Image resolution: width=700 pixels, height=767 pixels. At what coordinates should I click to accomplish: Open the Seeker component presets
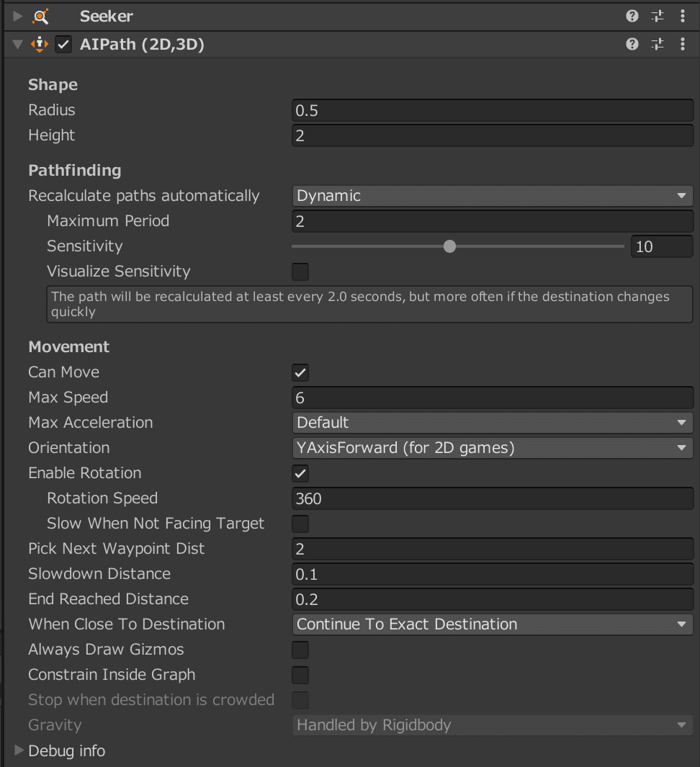[657, 16]
